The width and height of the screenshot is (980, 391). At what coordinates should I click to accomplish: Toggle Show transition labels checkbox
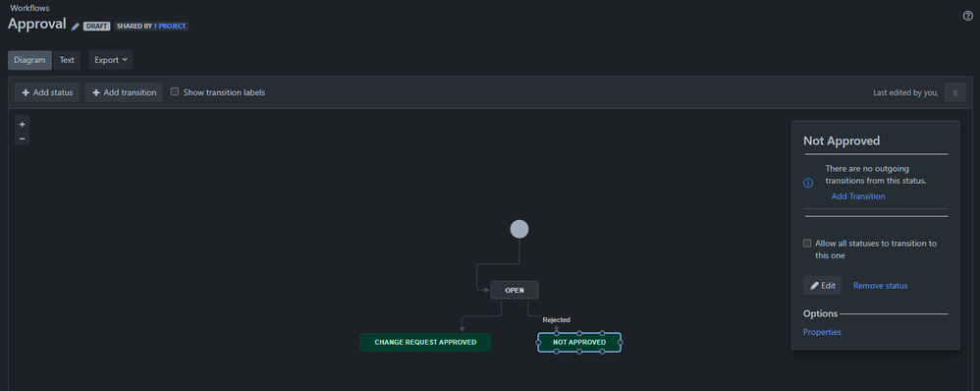coord(175,91)
